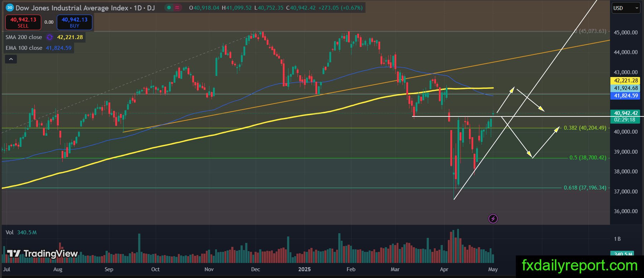Collapse the indicator legend with the chevron

pyautogui.click(x=11, y=59)
